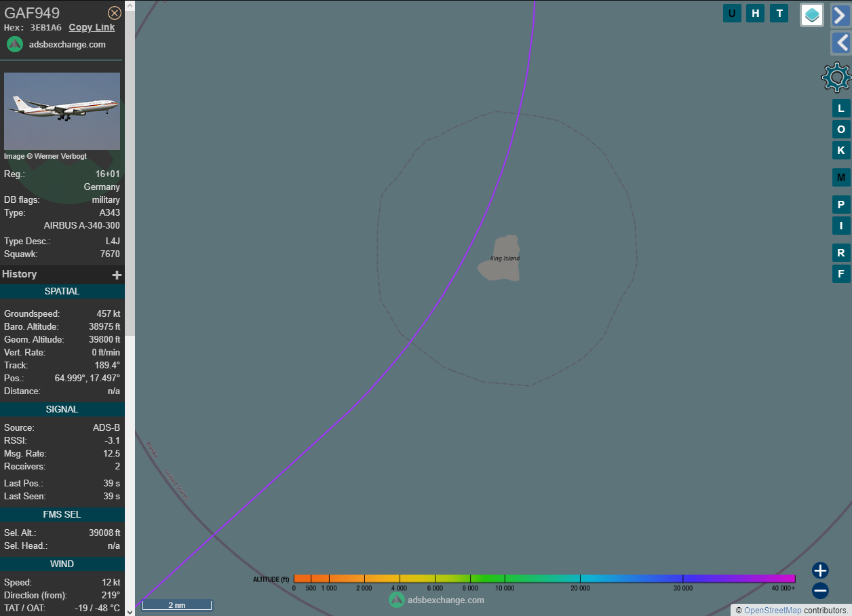
Task: Open the settings gear icon
Action: (x=836, y=77)
